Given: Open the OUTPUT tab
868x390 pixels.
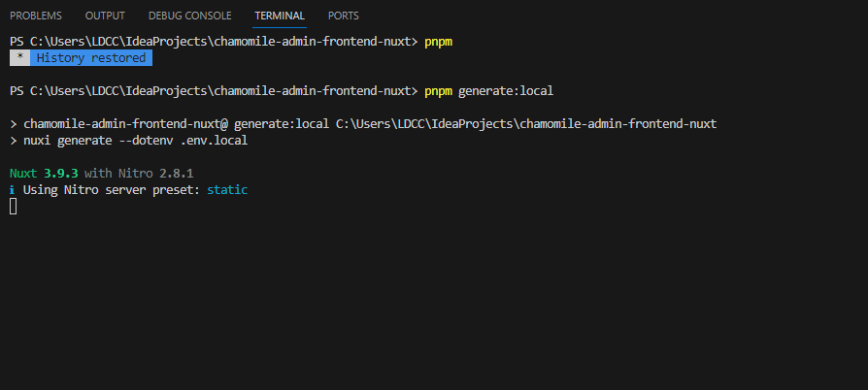Looking at the screenshot, I should coord(105,16).
